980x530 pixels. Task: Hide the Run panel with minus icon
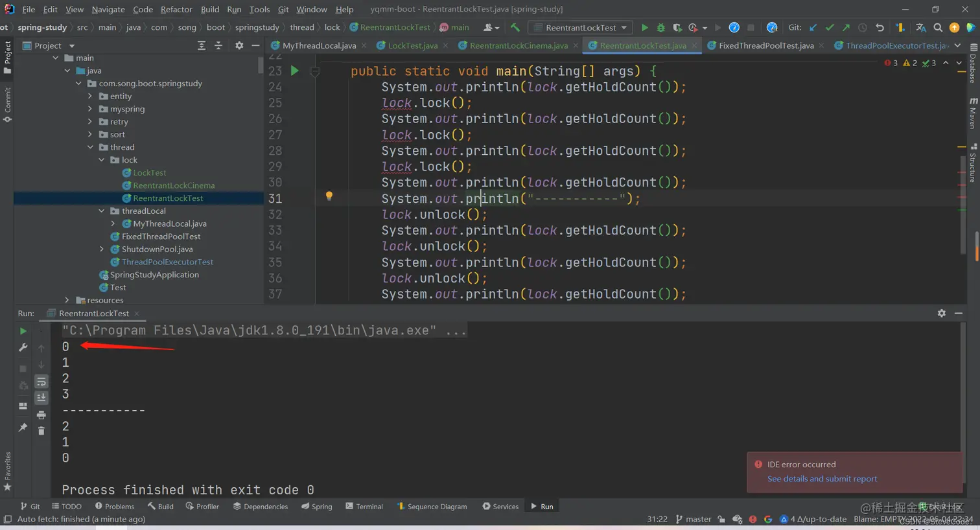[959, 313]
